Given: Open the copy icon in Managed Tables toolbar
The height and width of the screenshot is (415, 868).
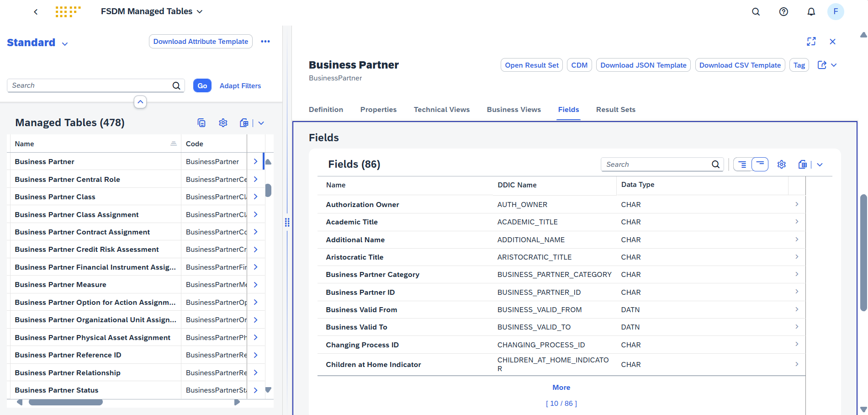Looking at the screenshot, I should (x=201, y=122).
